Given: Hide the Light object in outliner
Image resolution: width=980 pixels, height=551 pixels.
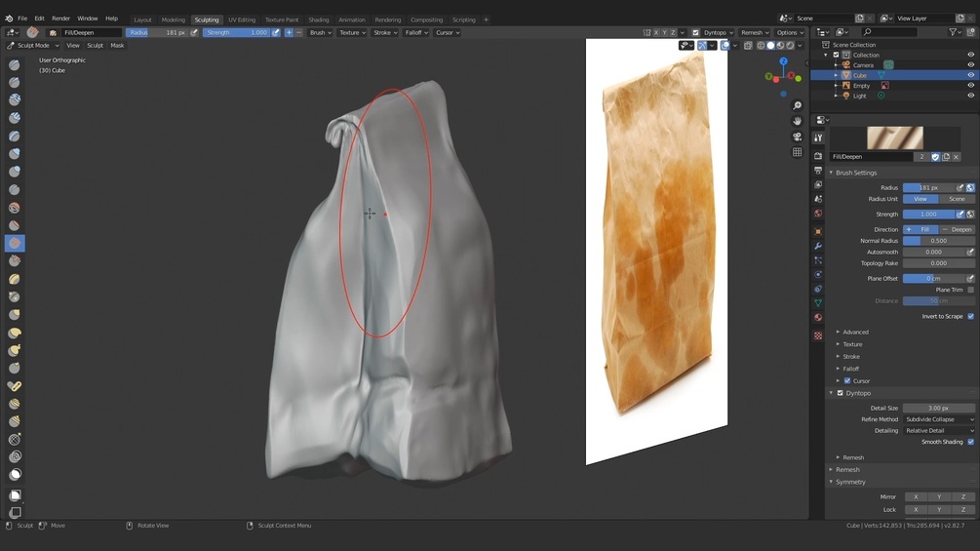Looking at the screenshot, I should 970,96.
